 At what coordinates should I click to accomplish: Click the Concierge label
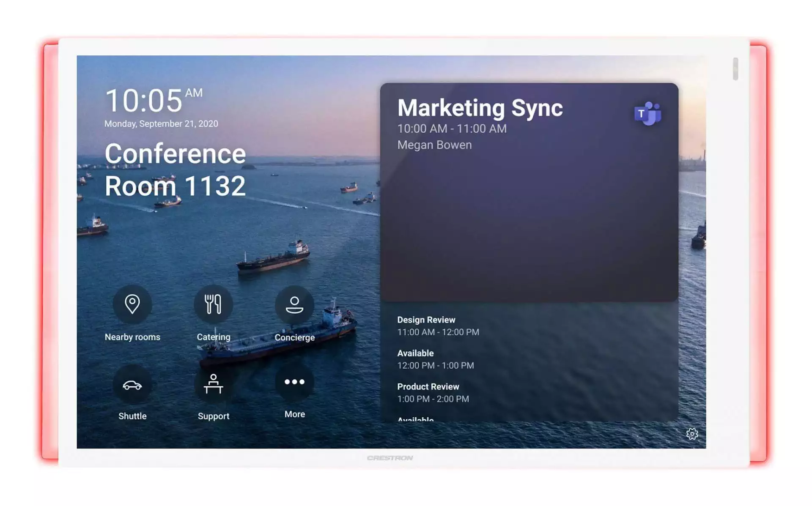click(x=295, y=337)
